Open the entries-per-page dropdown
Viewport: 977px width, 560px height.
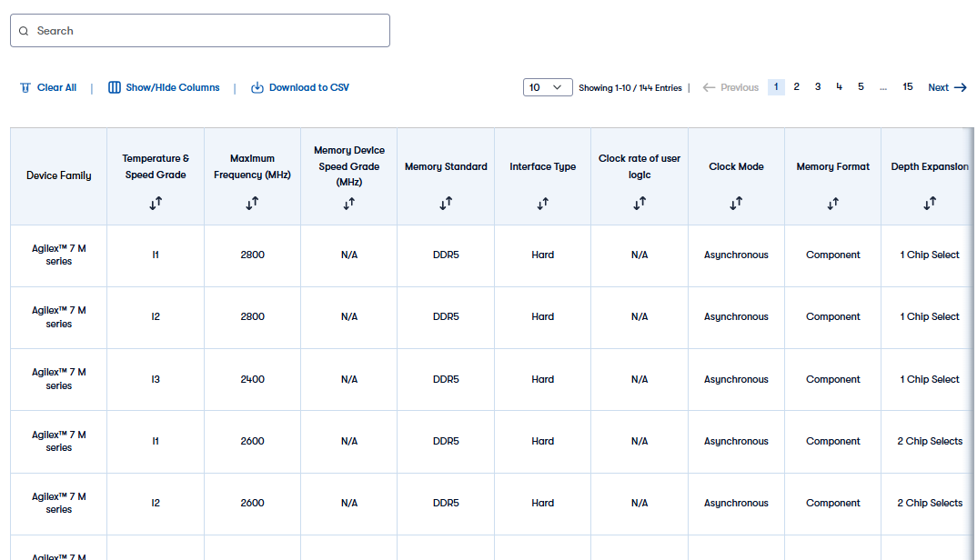548,87
